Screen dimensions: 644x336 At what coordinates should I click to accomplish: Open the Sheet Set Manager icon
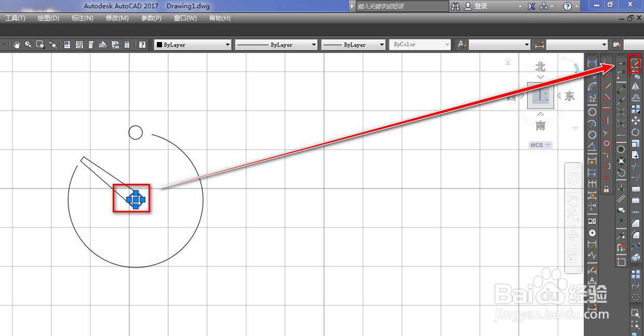[x=103, y=45]
